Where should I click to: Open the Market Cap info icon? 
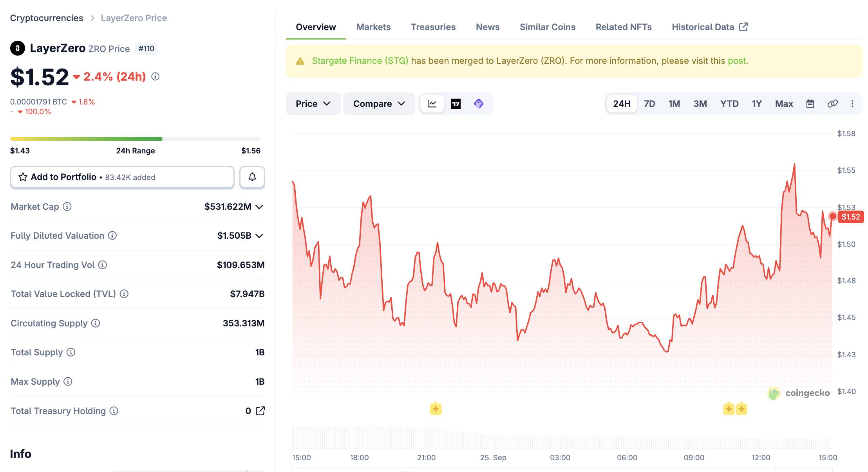point(67,207)
